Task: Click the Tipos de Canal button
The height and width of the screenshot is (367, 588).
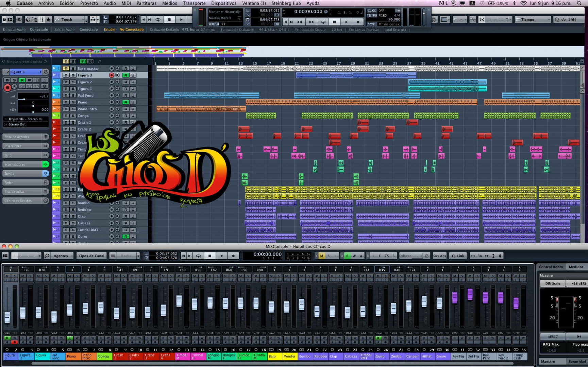Action: [91, 256]
